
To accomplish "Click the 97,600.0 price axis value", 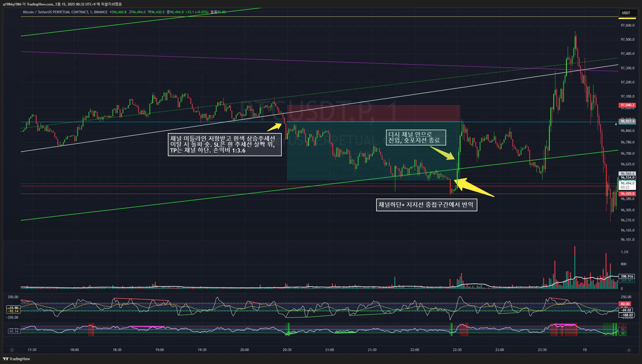I will (628, 25).
